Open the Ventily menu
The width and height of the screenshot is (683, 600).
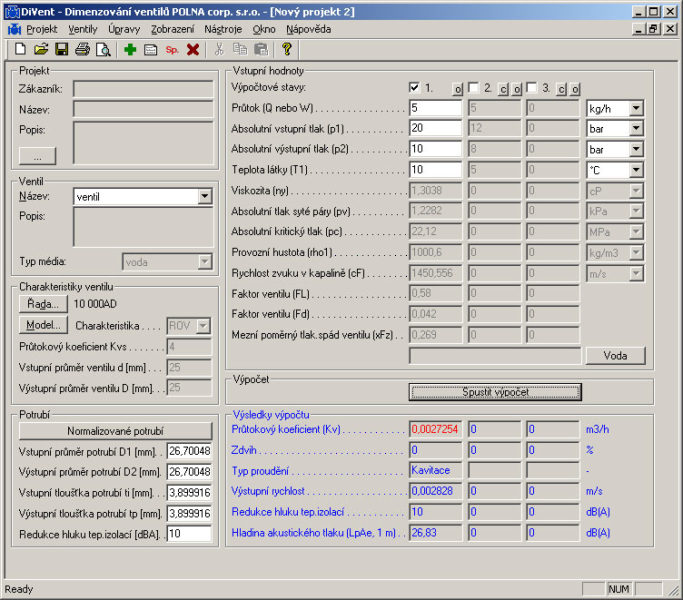point(83,30)
